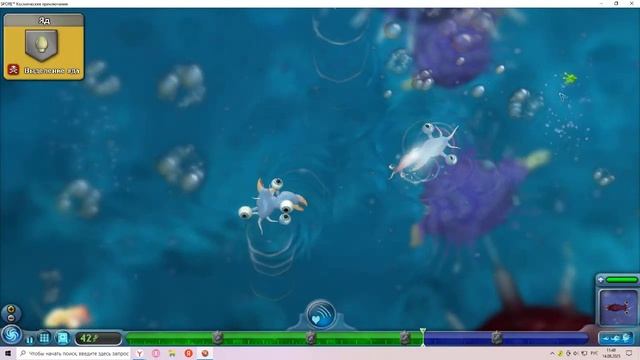Open the Sporepedia button next to the grid
The width and height of the screenshot is (640, 360).
coord(62,338)
